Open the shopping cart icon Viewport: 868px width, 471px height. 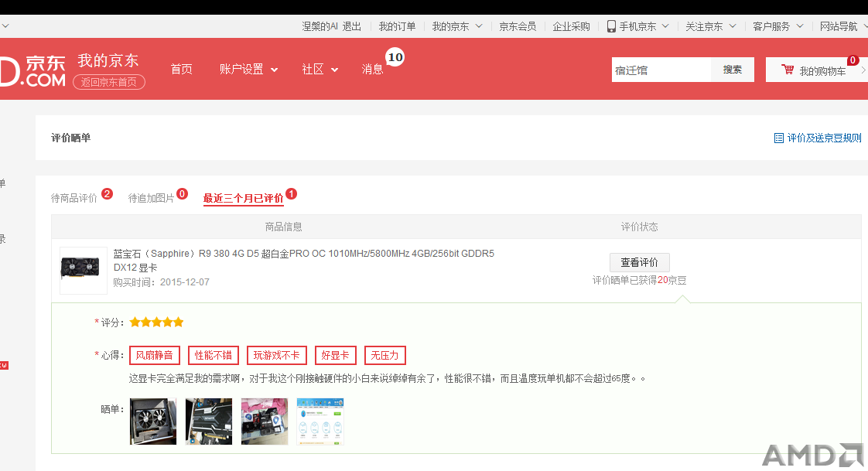tap(788, 70)
